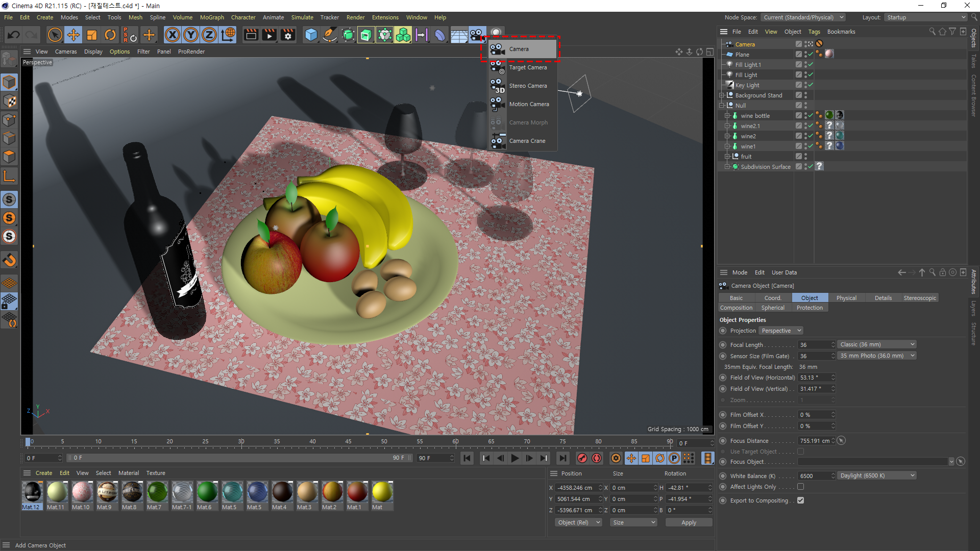
Task: Choose Target Camera from menu
Action: (528, 67)
